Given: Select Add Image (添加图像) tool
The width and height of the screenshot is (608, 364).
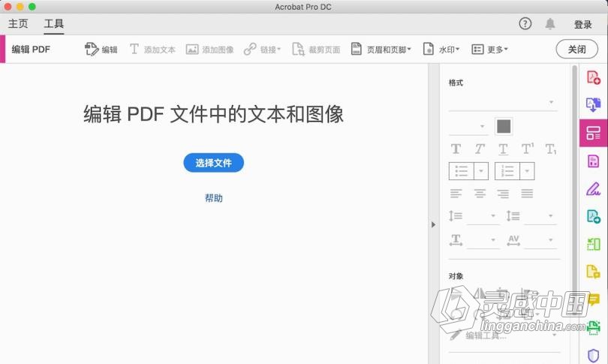Looking at the screenshot, I should (209, 50).
